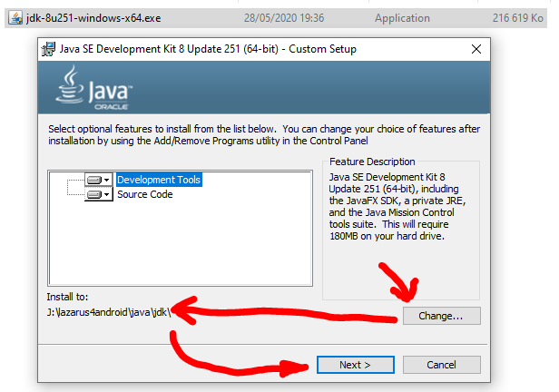This screenshot has height=392, width=559.
Task: Close the Java SE Custom Setup dialog
Action: 476,49
